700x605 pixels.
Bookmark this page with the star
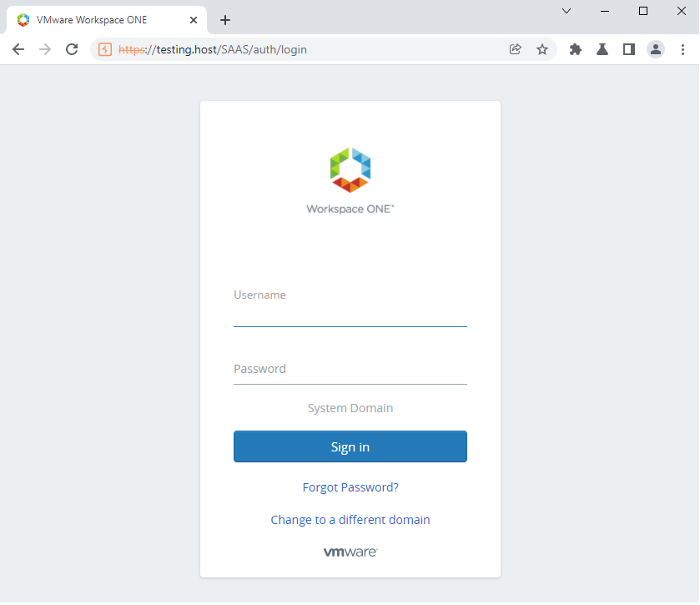click(x=542, y=49)
